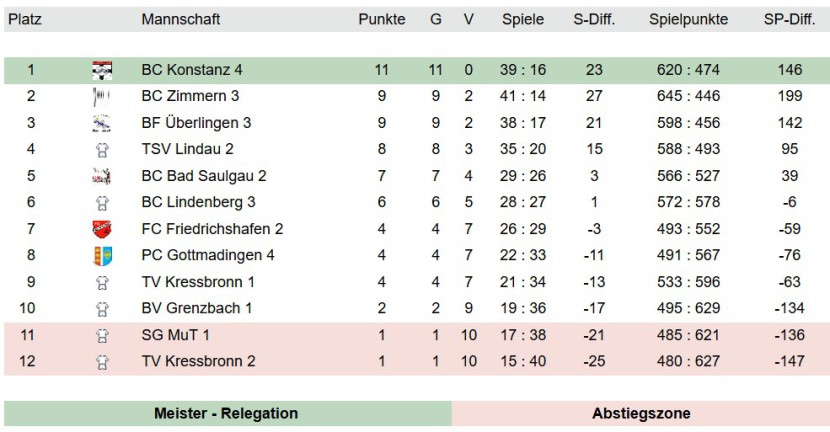Click the BF Überlingen 3 club logo
The image size is (830, 432).
pos(102,123)
